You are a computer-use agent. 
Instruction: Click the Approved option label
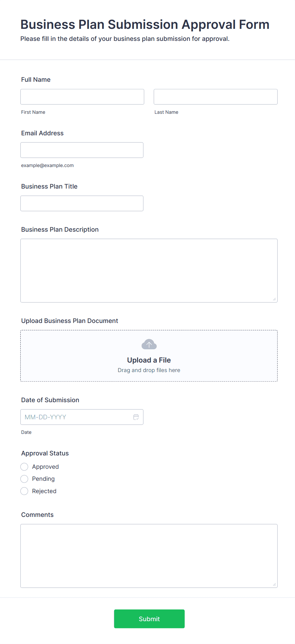(x=45, y=467)
